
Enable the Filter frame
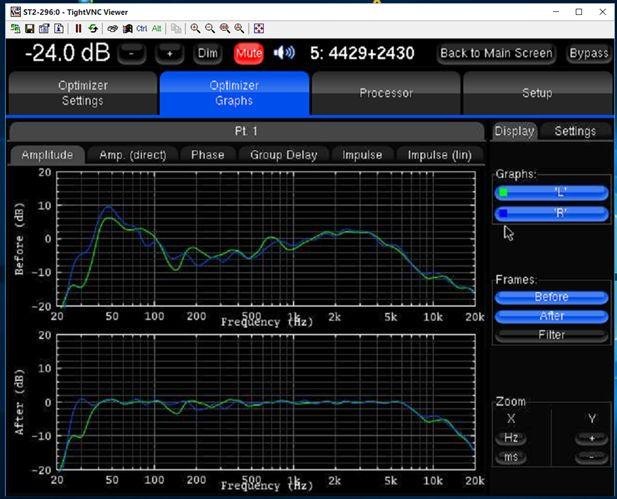tap(551, 335)
